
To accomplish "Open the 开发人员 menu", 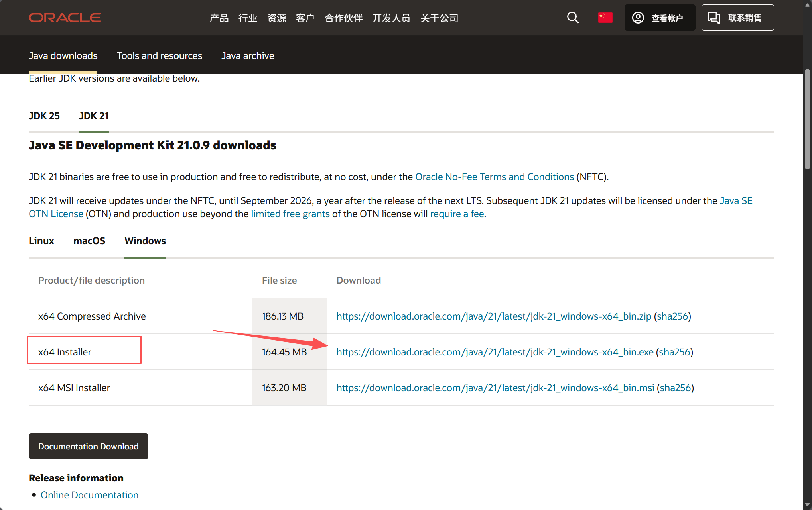I will click(x=391, y=18).
